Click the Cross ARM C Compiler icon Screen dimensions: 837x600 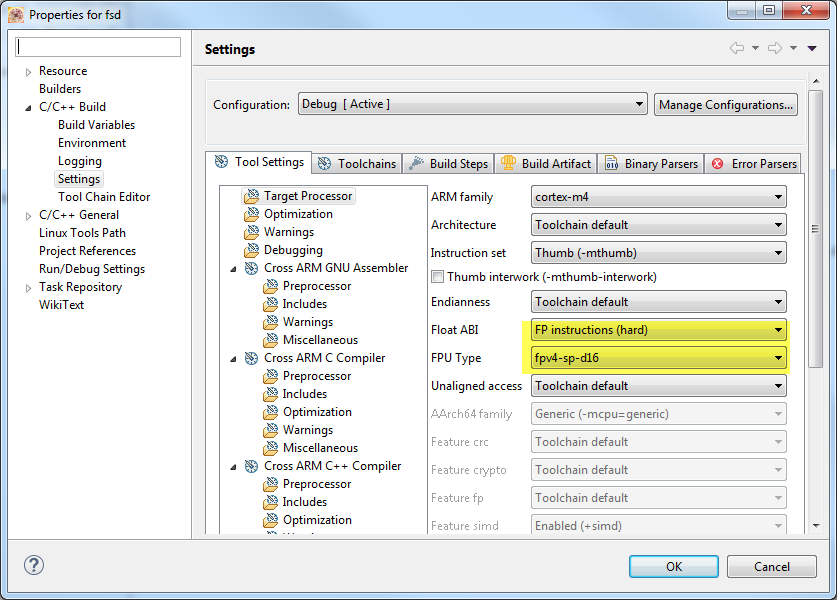(251, 358)
